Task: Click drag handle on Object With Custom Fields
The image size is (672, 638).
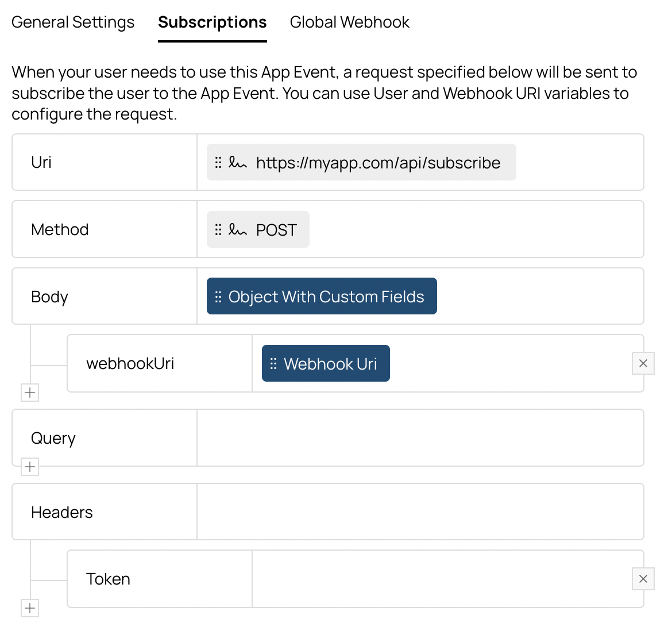Action: click(218, 297)
